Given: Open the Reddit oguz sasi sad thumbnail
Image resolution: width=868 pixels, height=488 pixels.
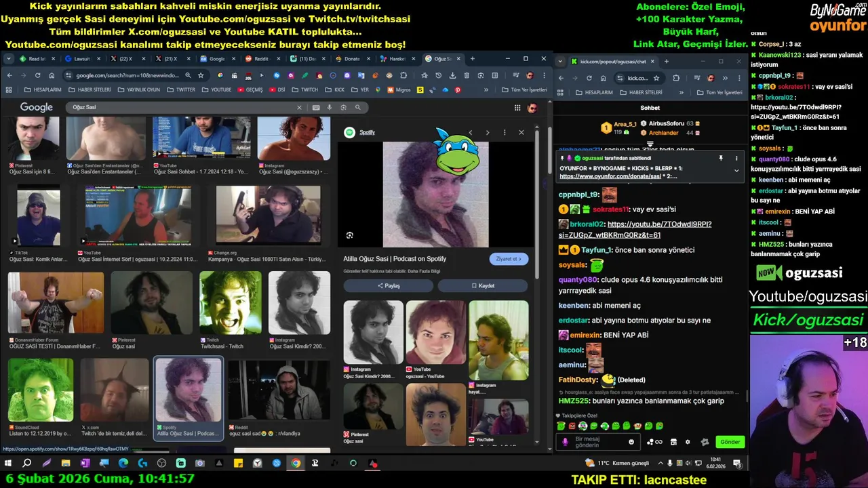Looking at the screenshot, I should [279, 390].
